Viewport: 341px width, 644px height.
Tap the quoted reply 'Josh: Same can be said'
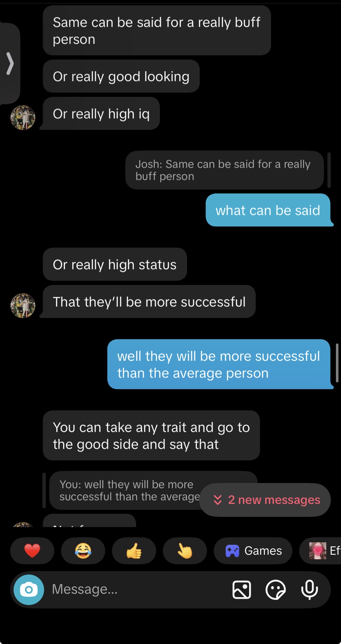225,170
